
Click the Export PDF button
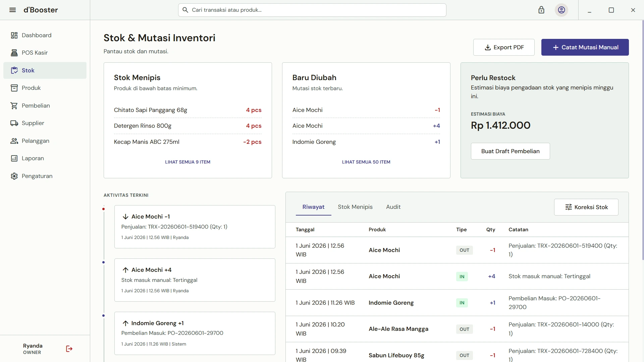pos(504,47)
